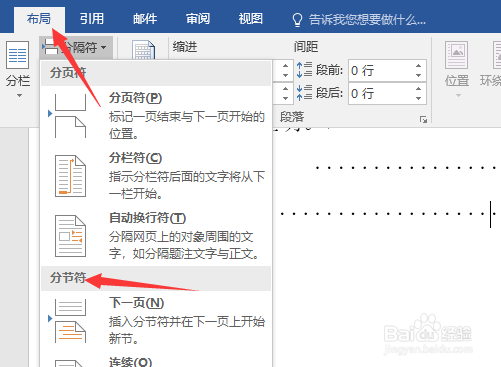The height and width of the screenshot is (367, 501).
Task: Click the 环绕 wrap text icon
Action: [x=497, y=55]
